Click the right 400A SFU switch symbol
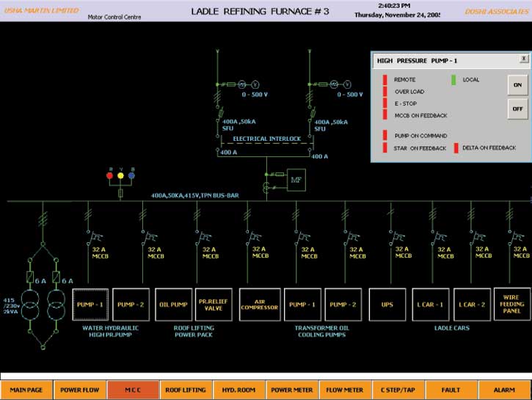This screenshot has height=400, width=532. tap(311, 113)
